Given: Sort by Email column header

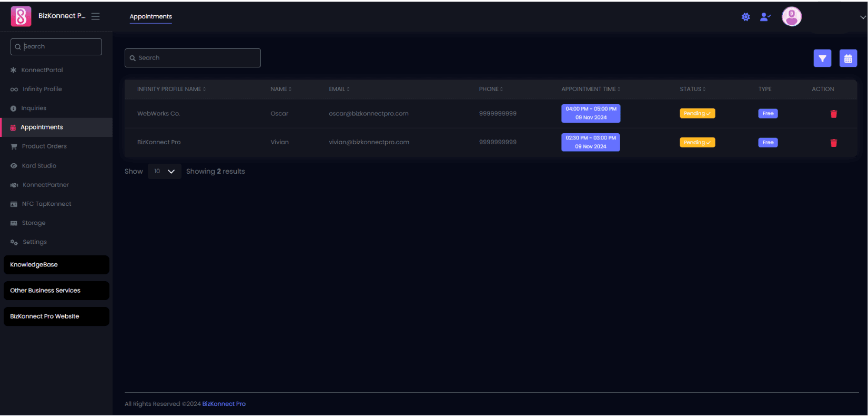Looking at the screenshot, I should pyautogui.click(x=339, y=90).
